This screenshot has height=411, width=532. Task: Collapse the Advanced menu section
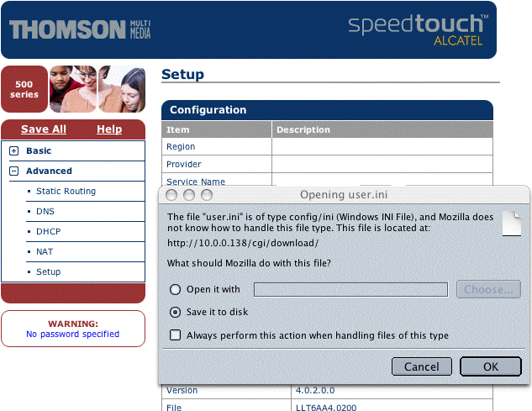(x=14, y=171)
